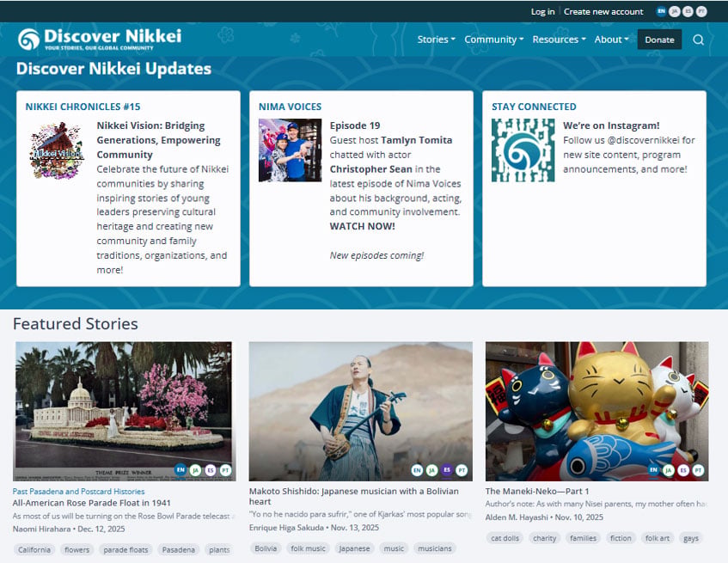Open Makoto Shishido: Japanese musician story title

click(354, 496)
